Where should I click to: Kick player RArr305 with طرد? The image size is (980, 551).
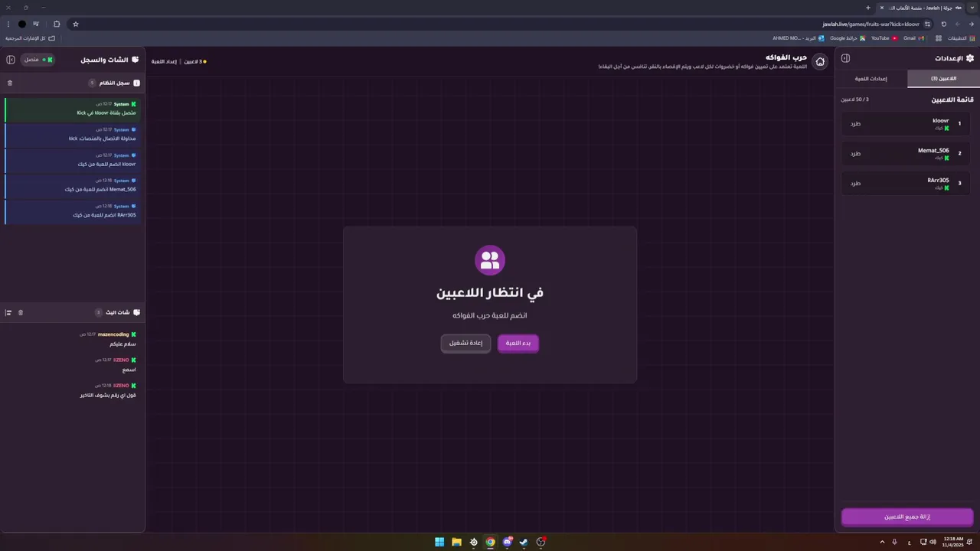(855, 183)
